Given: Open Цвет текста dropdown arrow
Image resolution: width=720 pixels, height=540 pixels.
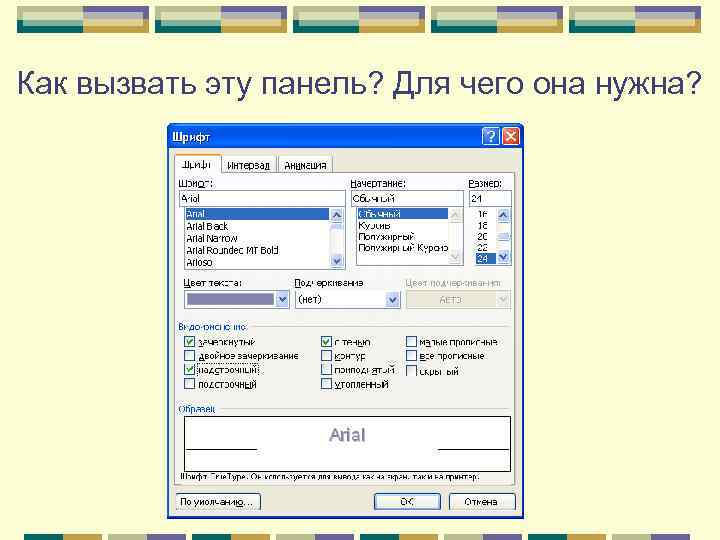Looking at the screenshot, I should [x=282, y=299].
